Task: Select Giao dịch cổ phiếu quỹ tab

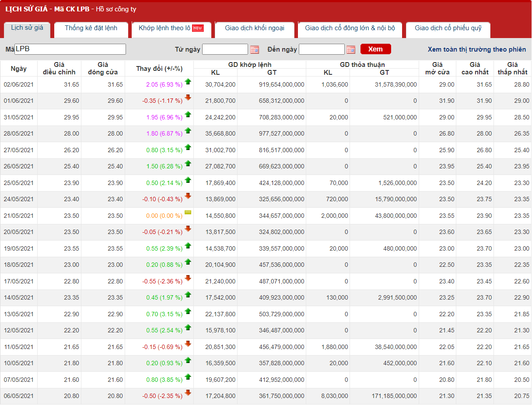Action: (448, 28)
